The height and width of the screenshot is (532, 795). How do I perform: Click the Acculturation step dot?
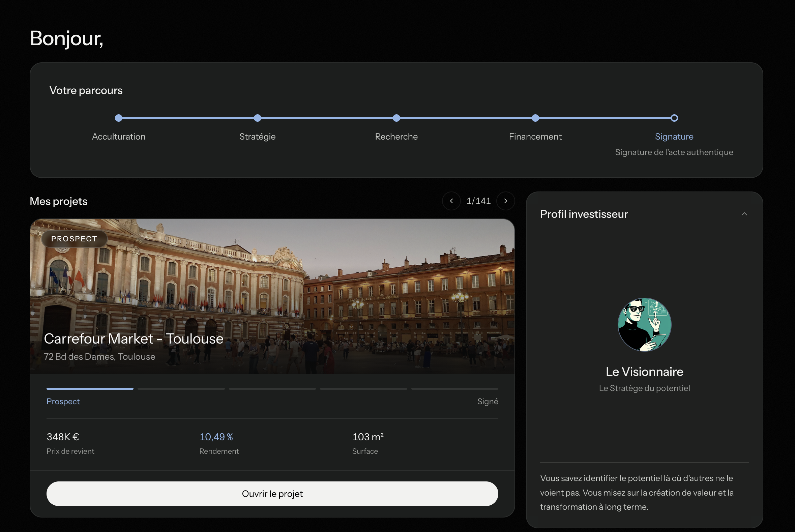point(118,118)
